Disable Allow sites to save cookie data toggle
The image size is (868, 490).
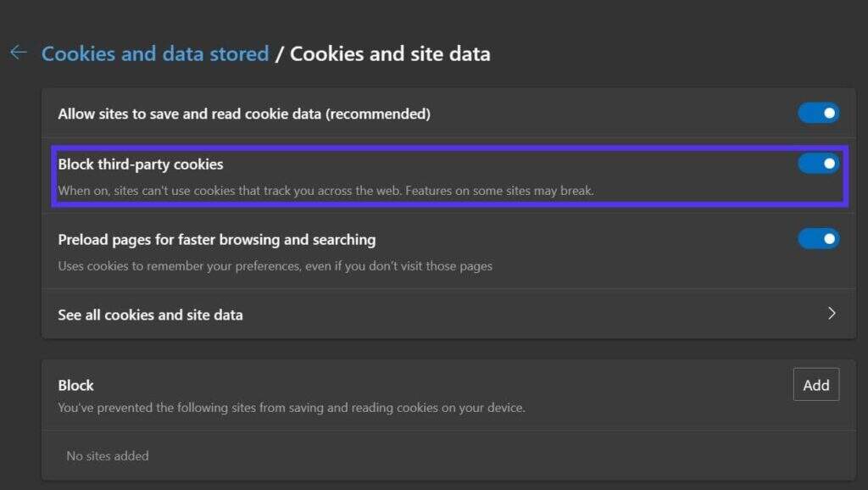pyautogui.click(x=818, y=113)
